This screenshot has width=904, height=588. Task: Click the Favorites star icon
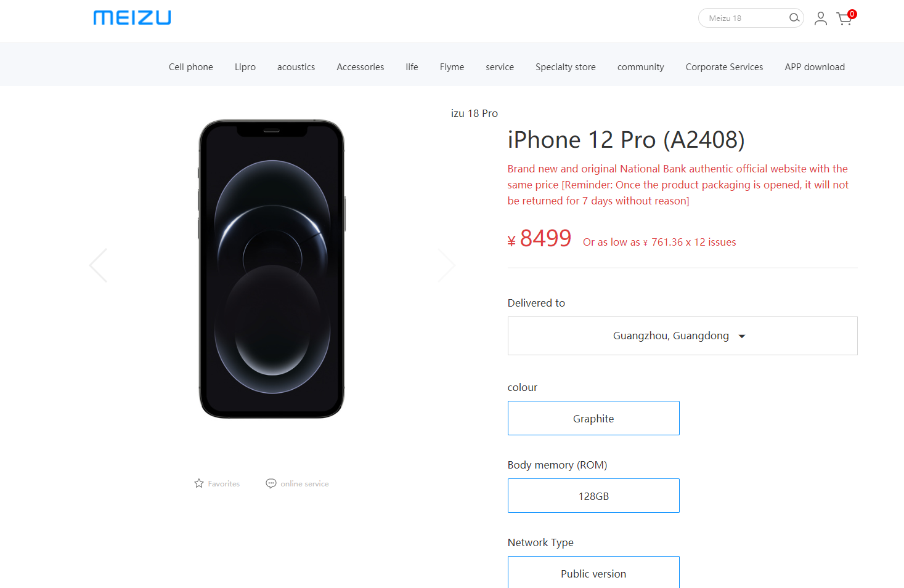tap(199, 483)
